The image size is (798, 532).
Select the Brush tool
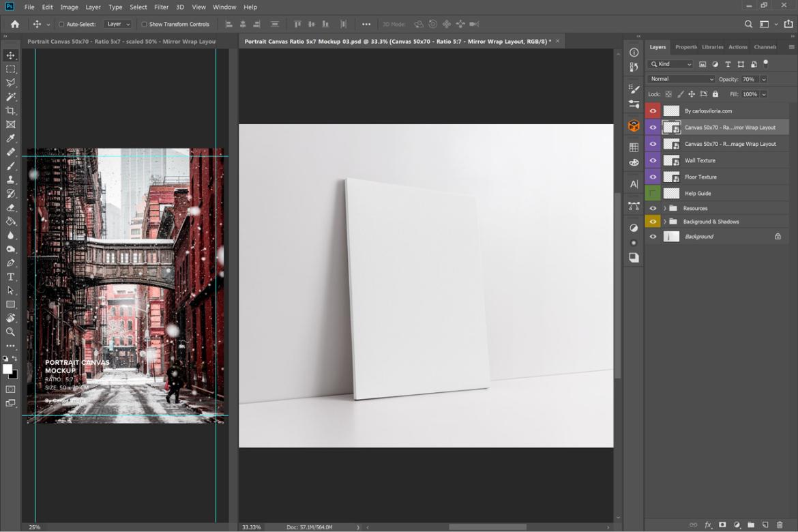10,166
